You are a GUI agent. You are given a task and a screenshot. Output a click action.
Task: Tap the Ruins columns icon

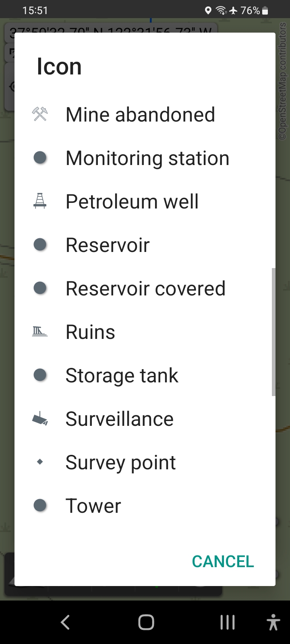click(x=40, y=332)
